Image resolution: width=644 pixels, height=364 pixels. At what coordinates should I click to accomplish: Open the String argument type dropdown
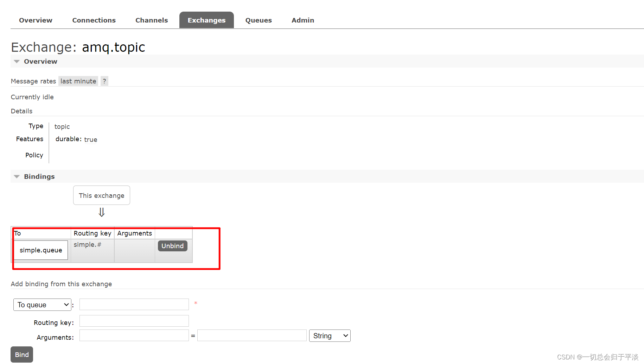click(330, 335)
